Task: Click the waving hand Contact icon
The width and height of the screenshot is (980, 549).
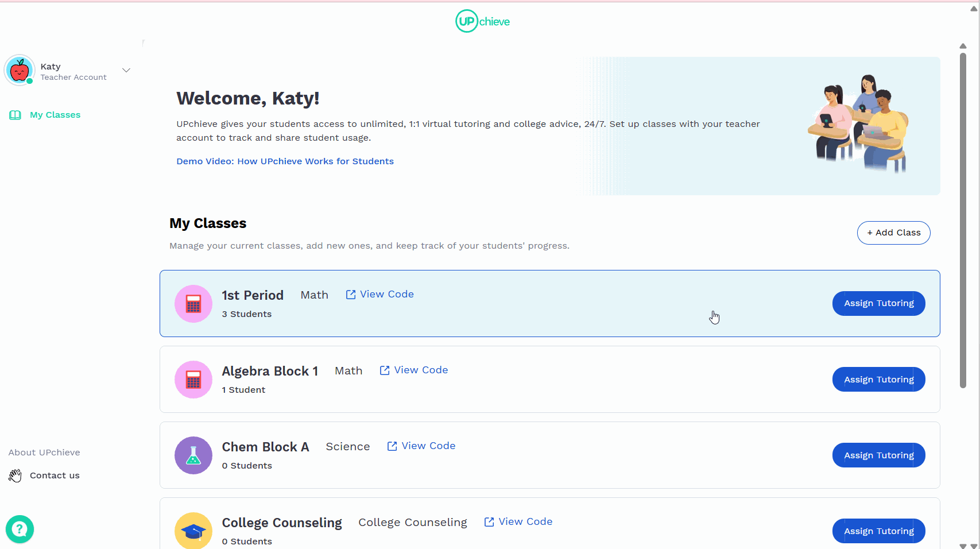Action: [15, 475]
